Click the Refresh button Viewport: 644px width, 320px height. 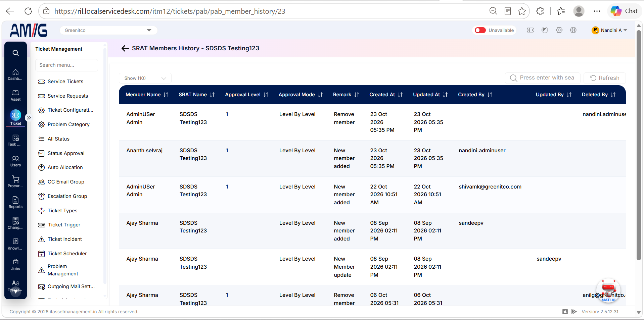click(604, 78)
